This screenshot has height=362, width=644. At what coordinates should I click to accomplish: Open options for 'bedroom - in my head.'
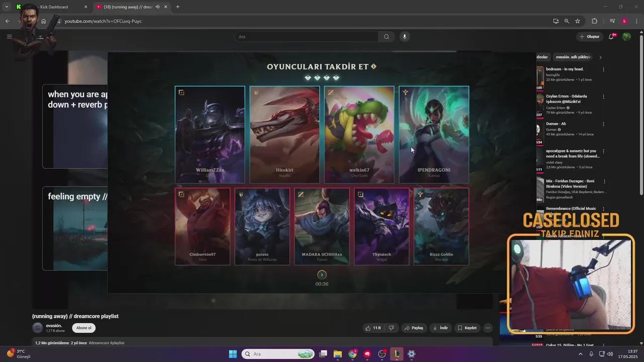tap(604, 69)
